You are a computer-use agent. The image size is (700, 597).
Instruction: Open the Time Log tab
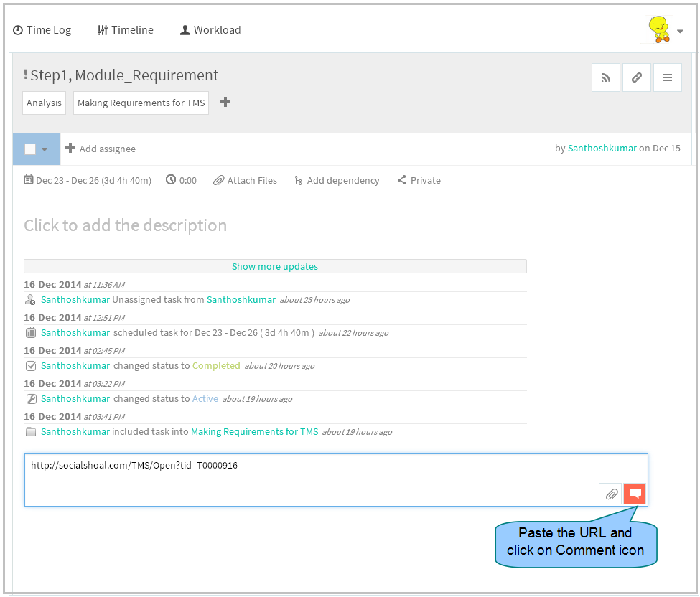(42, 30)
